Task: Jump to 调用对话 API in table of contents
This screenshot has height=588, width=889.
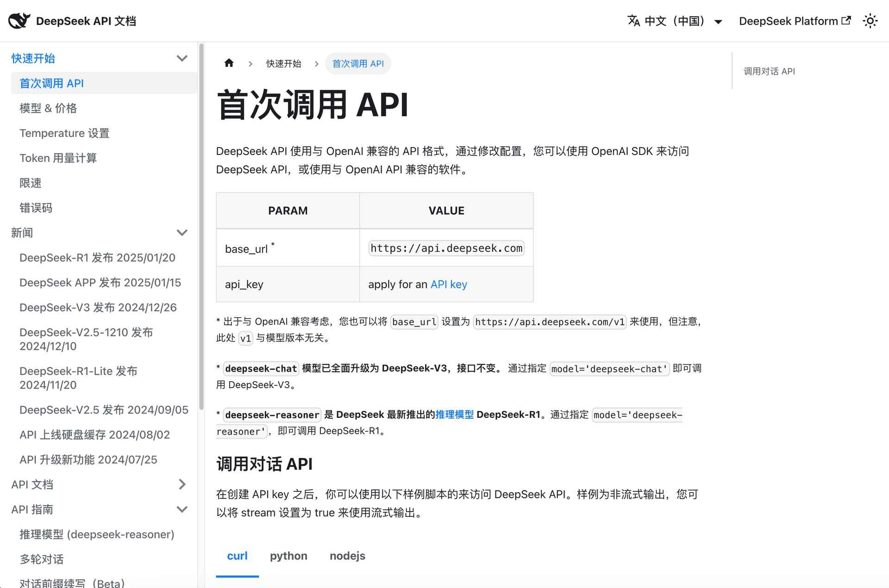Action: click(769, 71)
